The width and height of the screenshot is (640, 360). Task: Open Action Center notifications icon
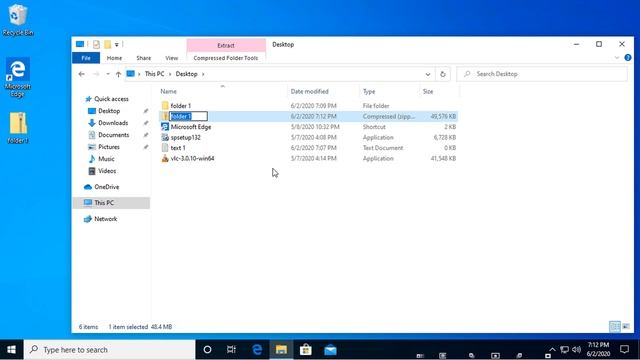[x=624, y=349]
